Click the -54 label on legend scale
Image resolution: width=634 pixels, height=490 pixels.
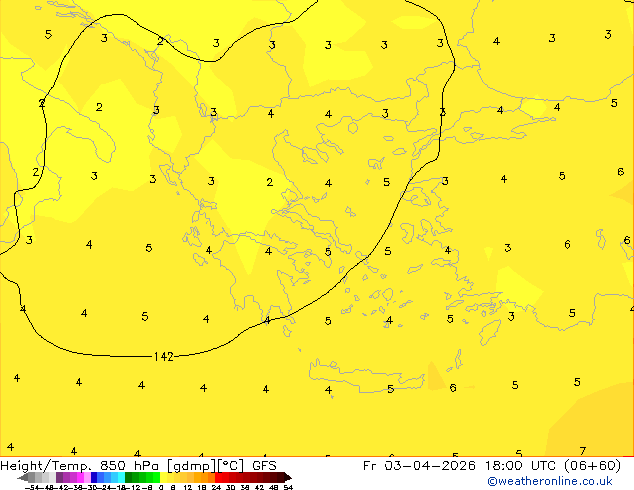(32, 487)
